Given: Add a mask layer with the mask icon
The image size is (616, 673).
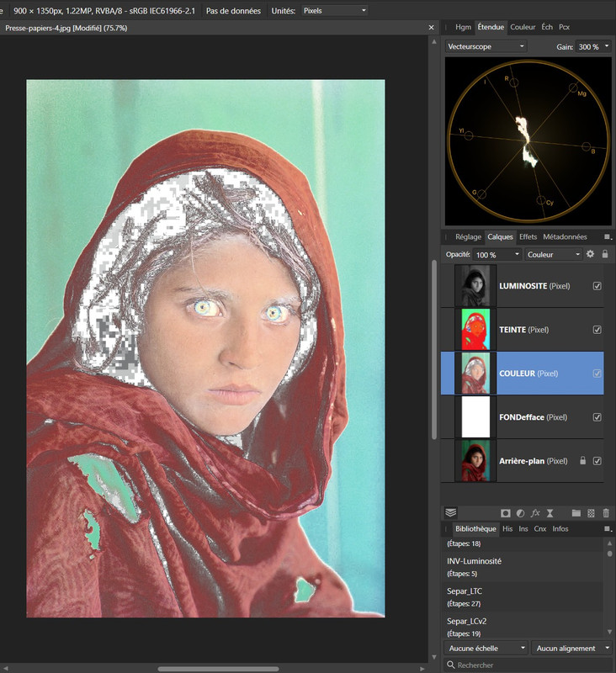Looking at the screenshot, I should [505, 513].
